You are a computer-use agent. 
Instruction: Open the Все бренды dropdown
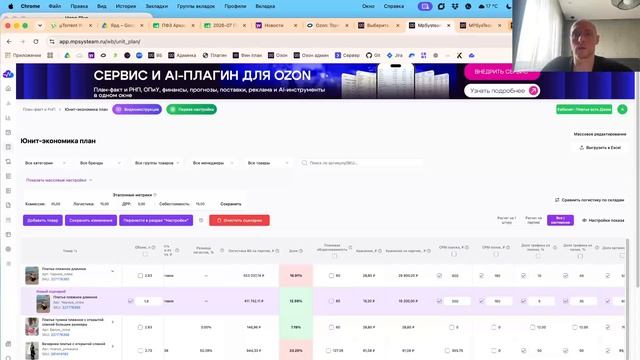point(100,163)
